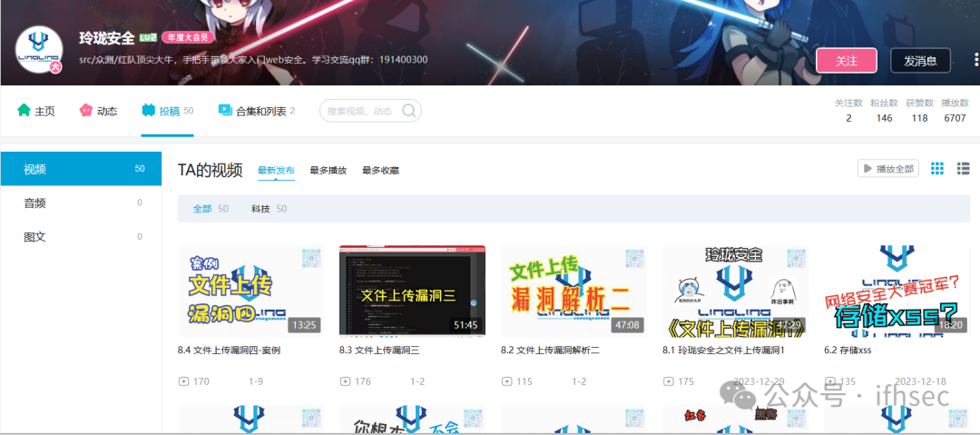This screenshot has width=980, height=435.
Task: Click the LV2 level badge
Action: (x=148, y=37)
